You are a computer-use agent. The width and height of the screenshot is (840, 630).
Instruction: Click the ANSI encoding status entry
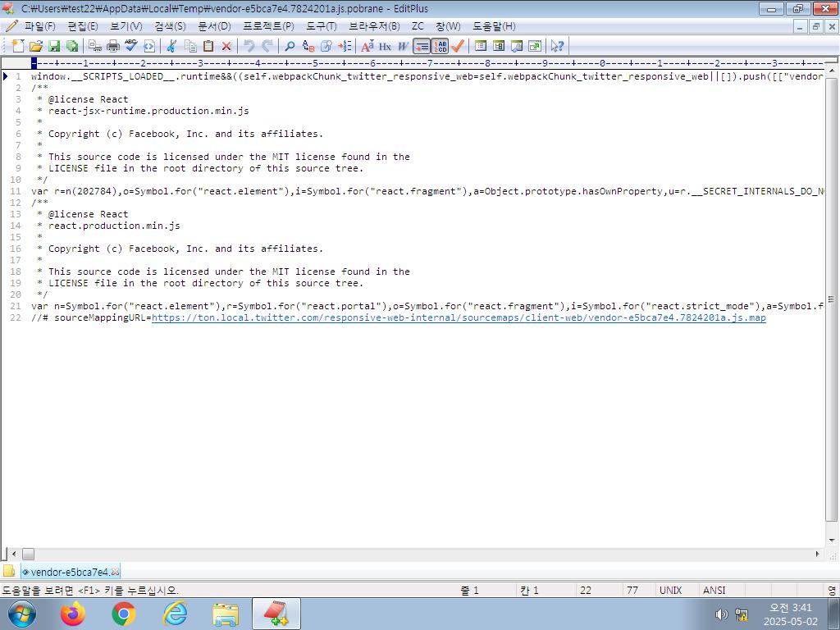coord(714,591)
